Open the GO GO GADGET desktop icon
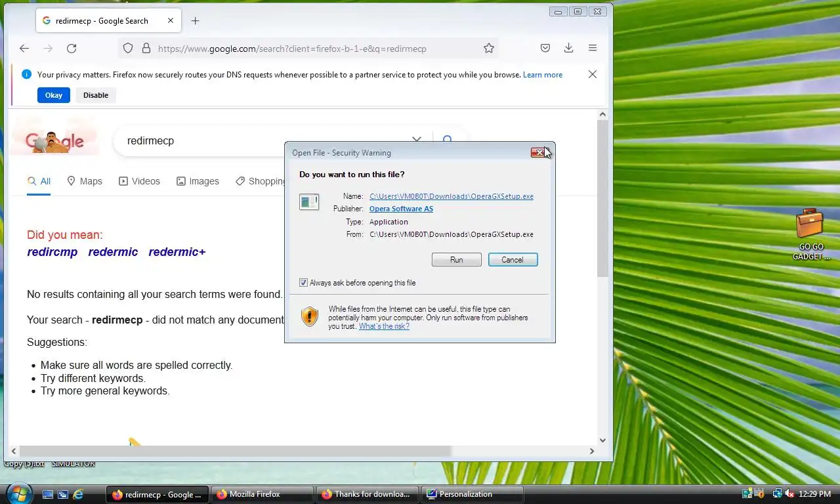840x504 pixels. (x=811, y=235)
